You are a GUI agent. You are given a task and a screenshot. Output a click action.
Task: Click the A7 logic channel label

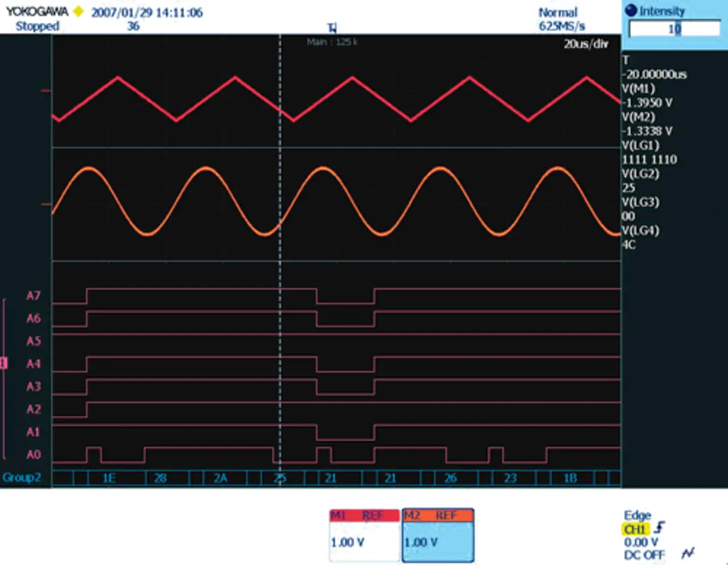click(x=34, y=296)
